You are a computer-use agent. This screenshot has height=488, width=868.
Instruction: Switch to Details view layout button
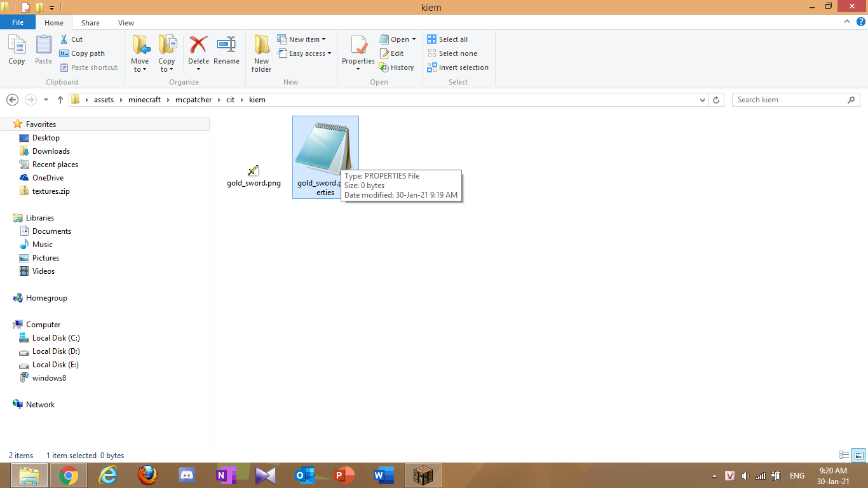tap(844, 455)
